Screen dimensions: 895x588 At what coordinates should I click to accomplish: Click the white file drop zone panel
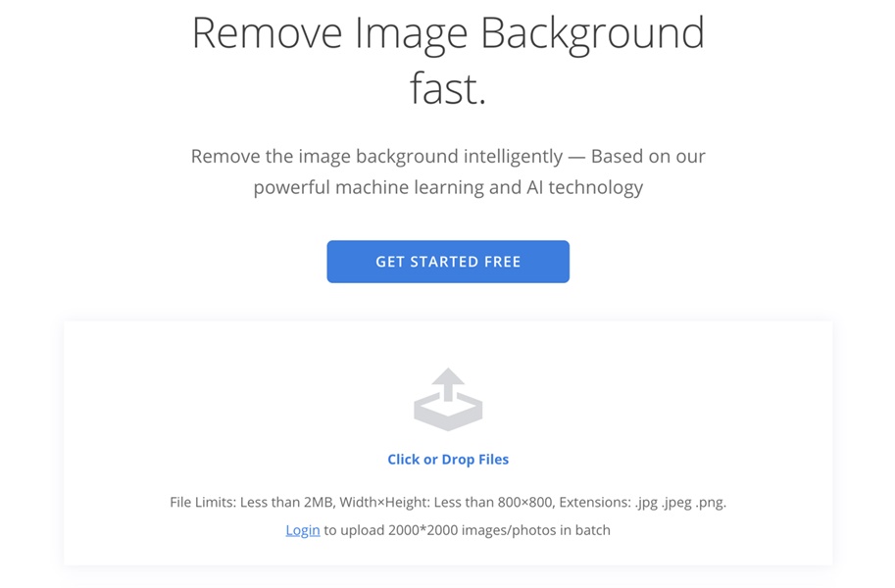pos(448,443)
